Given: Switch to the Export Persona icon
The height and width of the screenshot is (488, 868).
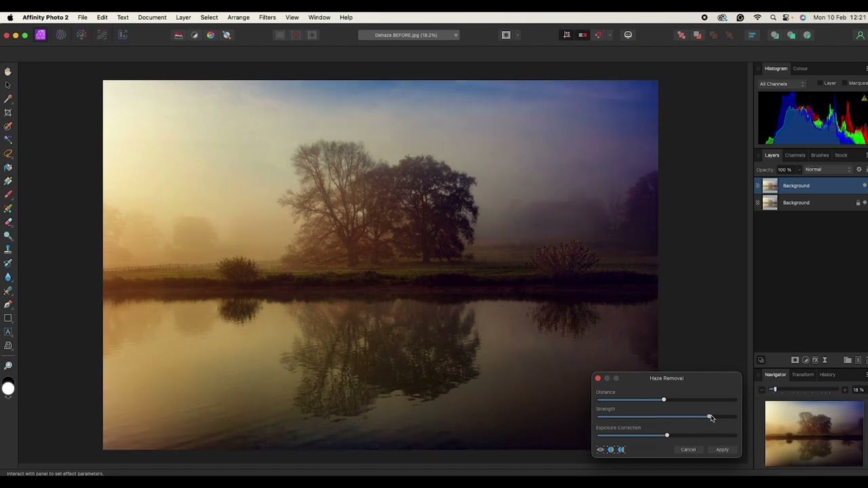Looking at the screenshot, I should (123, 35).
